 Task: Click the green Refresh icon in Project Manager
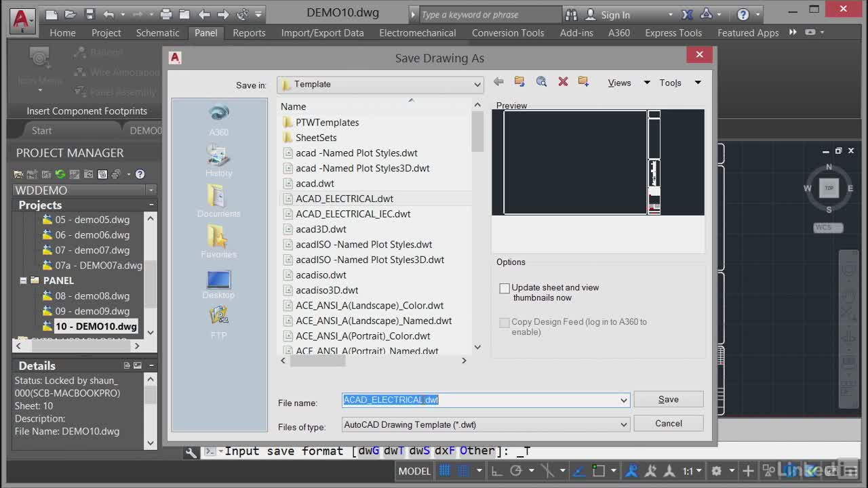60,174
